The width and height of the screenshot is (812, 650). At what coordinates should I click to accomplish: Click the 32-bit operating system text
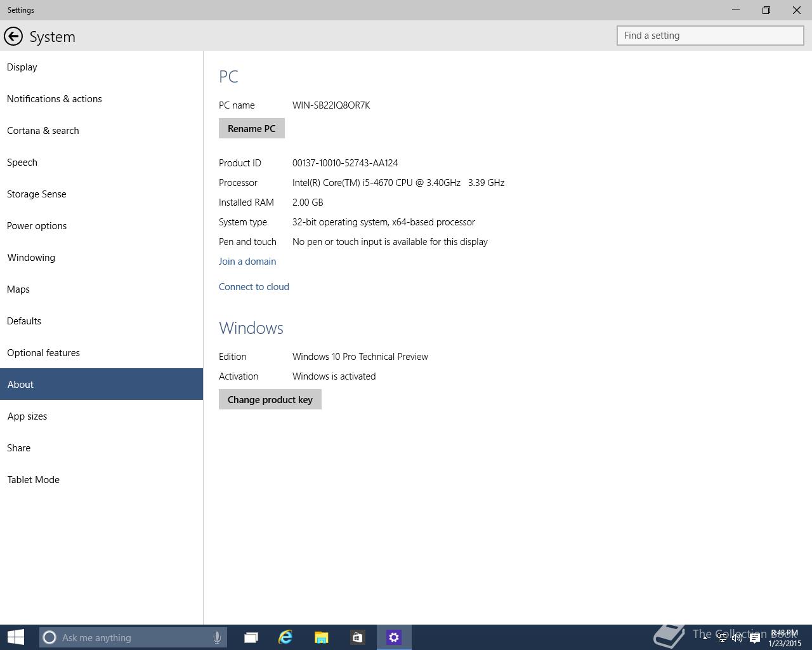coord(384,222)
